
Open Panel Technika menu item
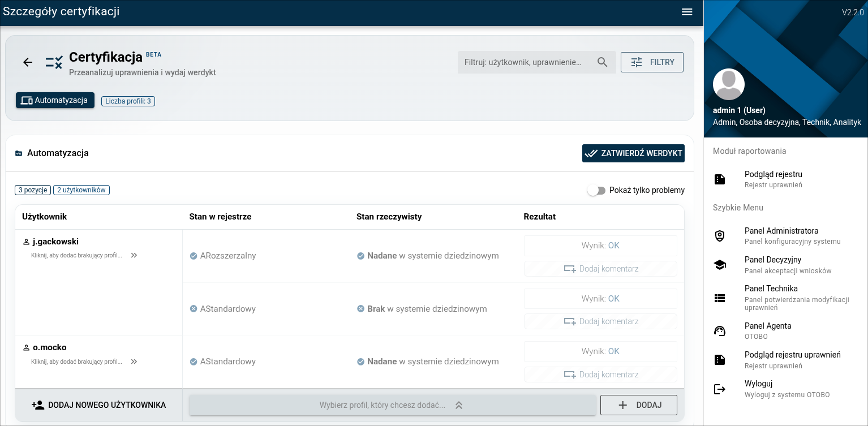click(771, 289)
